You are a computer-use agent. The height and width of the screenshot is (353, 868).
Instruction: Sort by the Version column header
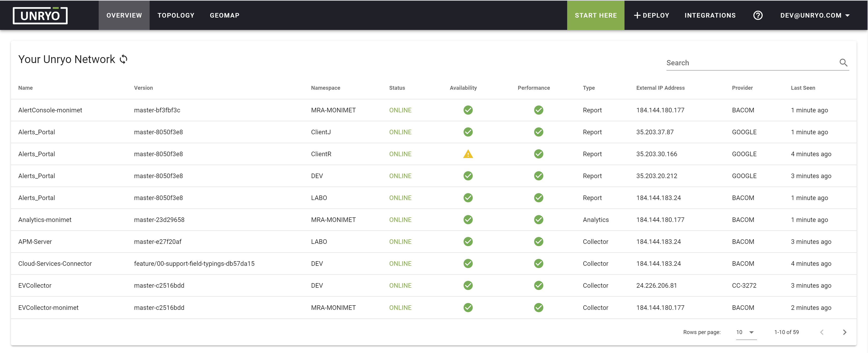pyautogui.click(x=143, y=88)
